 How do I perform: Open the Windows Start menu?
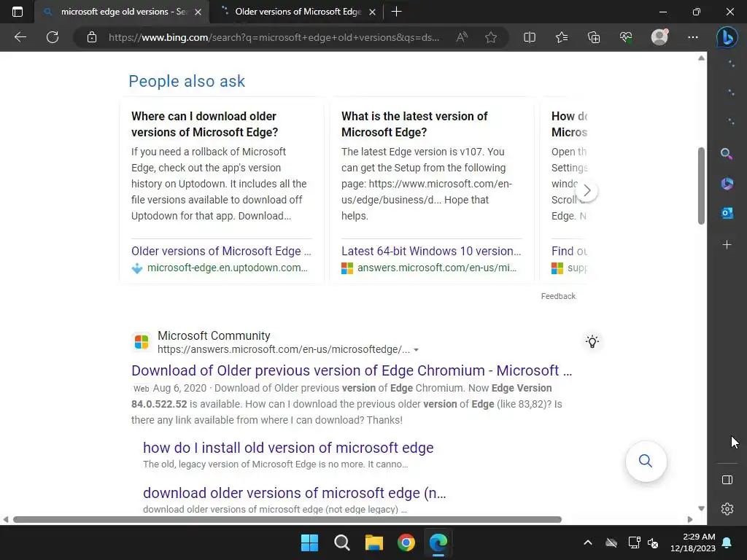(309, 542)
